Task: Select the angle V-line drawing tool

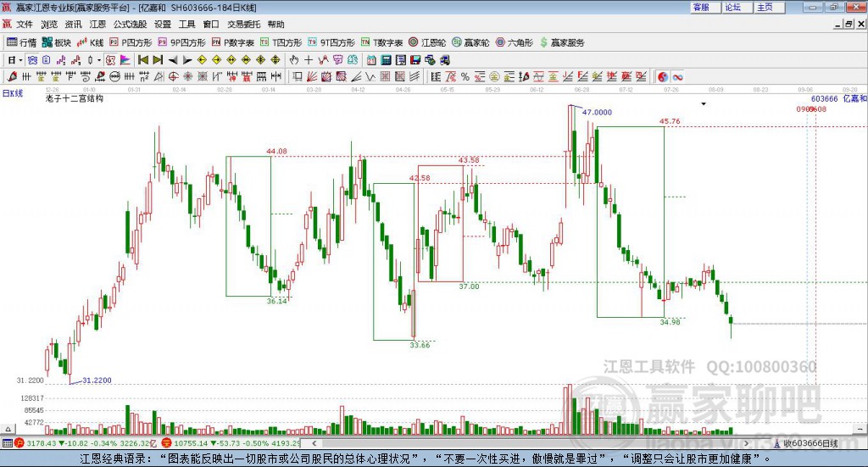Action: pos(370,77)
